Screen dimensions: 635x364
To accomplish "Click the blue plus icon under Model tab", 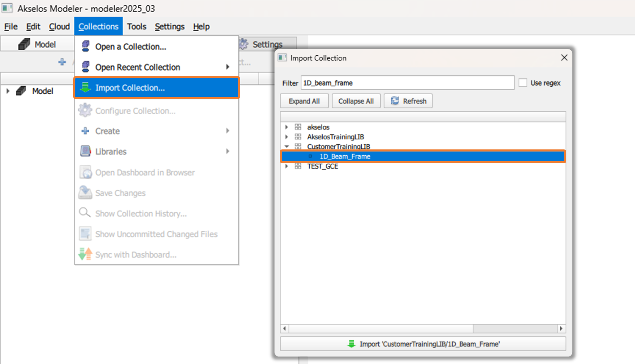I will 62,62.
